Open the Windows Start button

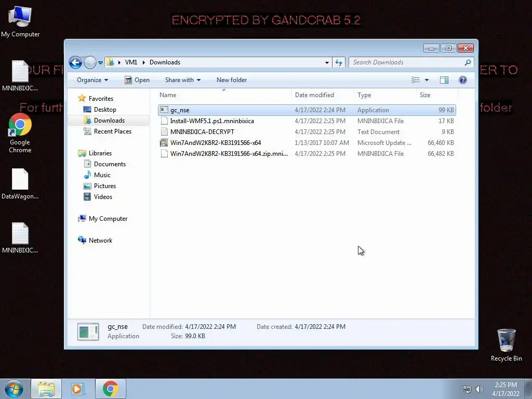(x=14, y=389)
